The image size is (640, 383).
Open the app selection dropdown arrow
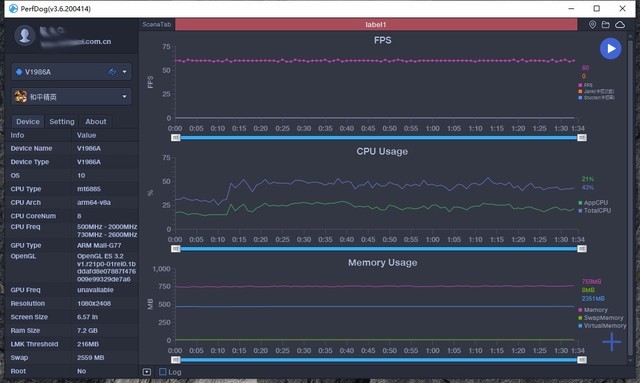(124, 97)
